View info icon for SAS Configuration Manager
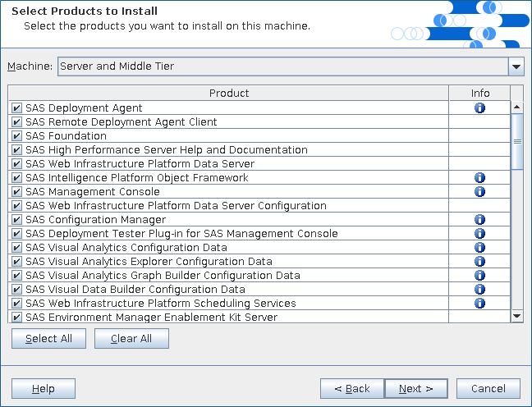Viewport: 532px width, 407px height. [x=479, y=219]
